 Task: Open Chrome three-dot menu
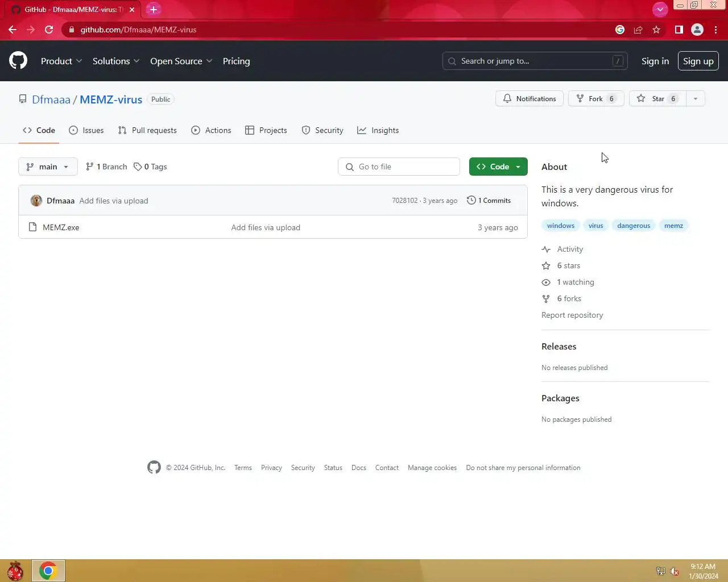coord(716,30)
